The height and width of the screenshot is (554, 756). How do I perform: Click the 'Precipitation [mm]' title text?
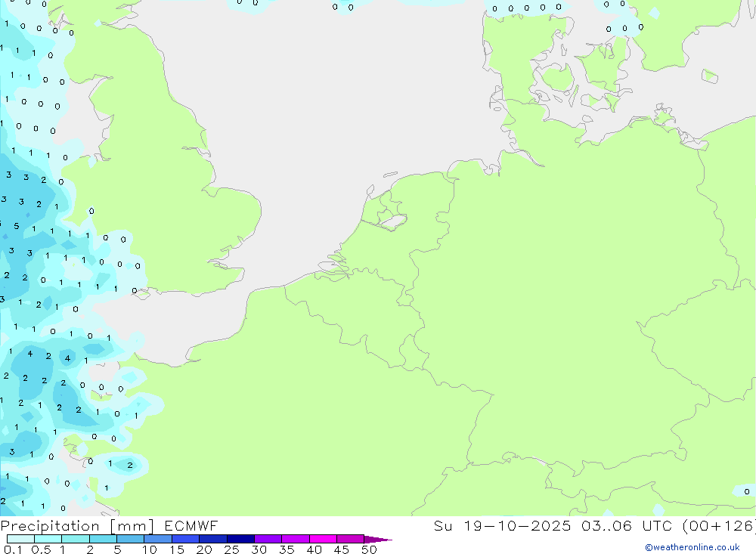pos(77,526)
